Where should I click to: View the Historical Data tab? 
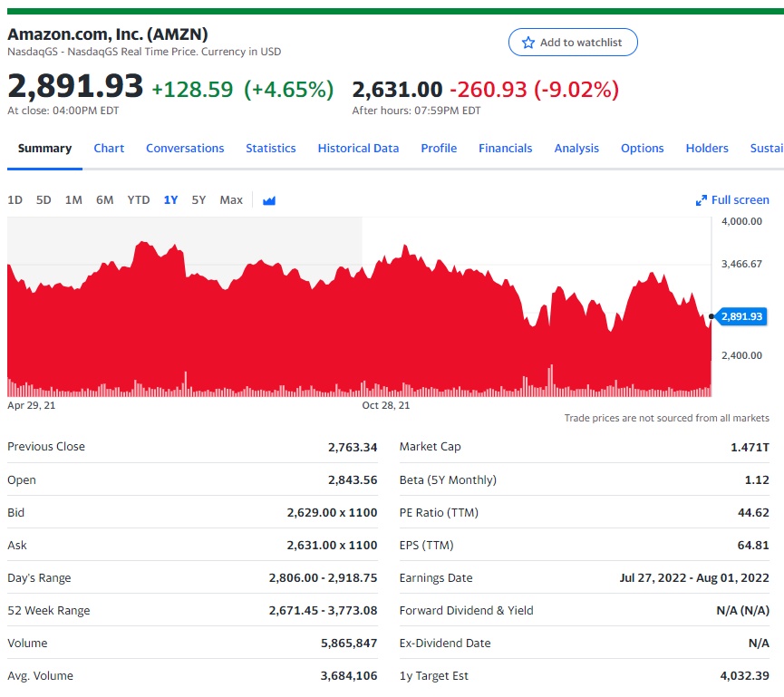coord(358,149)
